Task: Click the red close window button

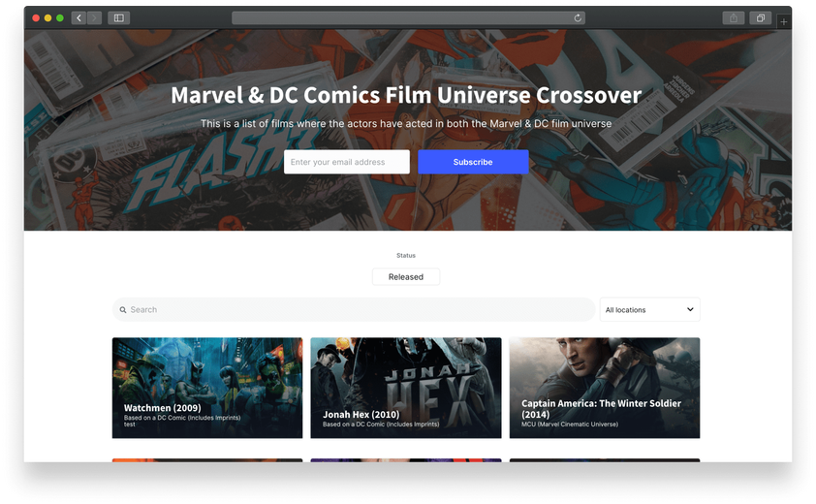Action: 36,18
